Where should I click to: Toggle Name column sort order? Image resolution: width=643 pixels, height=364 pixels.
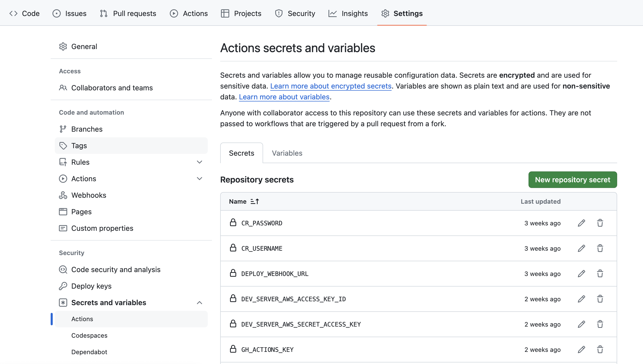coord(255,201)
